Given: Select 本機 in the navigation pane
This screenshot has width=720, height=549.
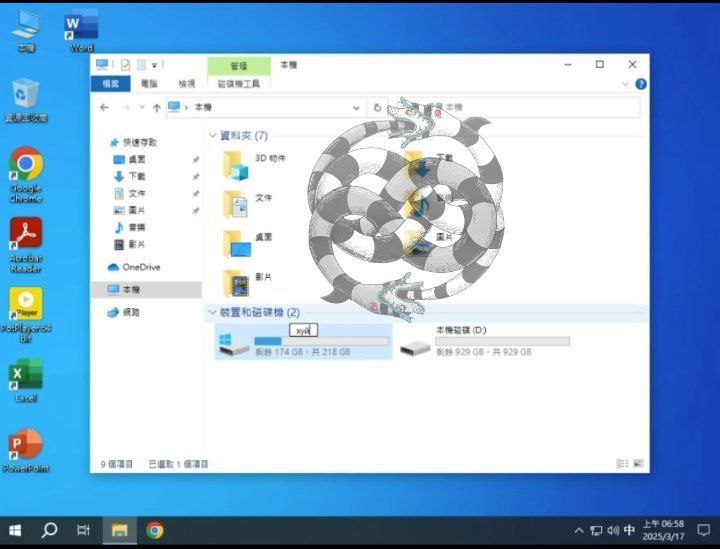Looking at the screenshot, I should pos(146,290).
